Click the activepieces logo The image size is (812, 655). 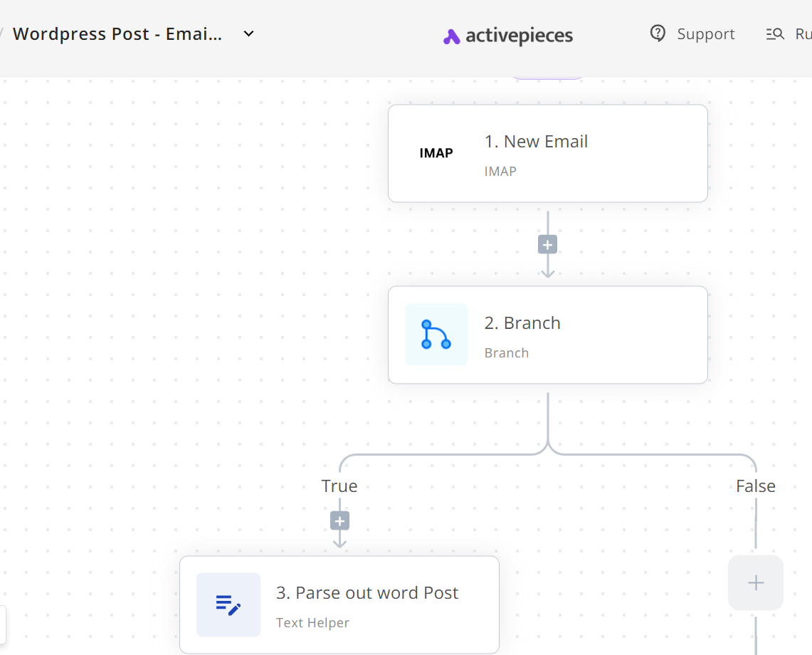click(x=508, y=36)
